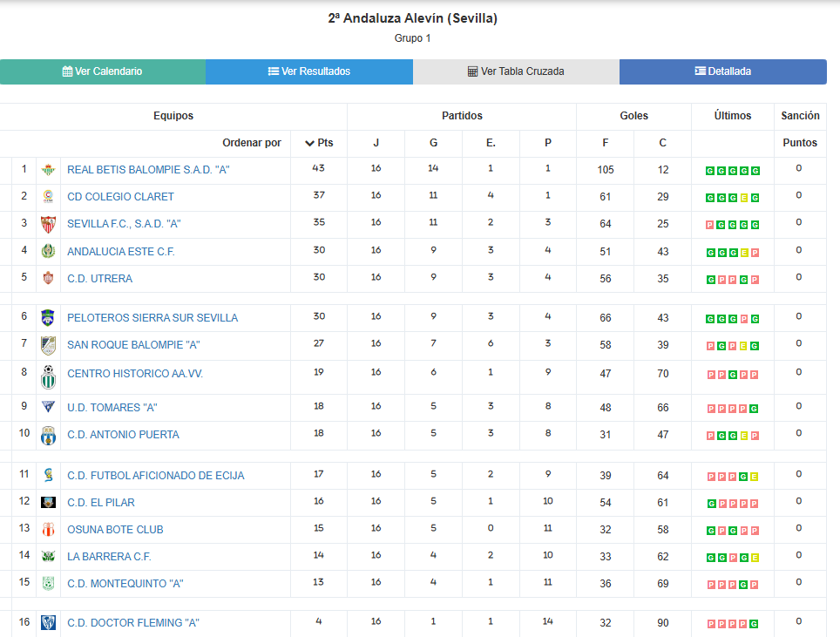Screen dimensions: 840x637
Task: Open Ver Tabla Cruzada view
Action: (x=516, y=71)
